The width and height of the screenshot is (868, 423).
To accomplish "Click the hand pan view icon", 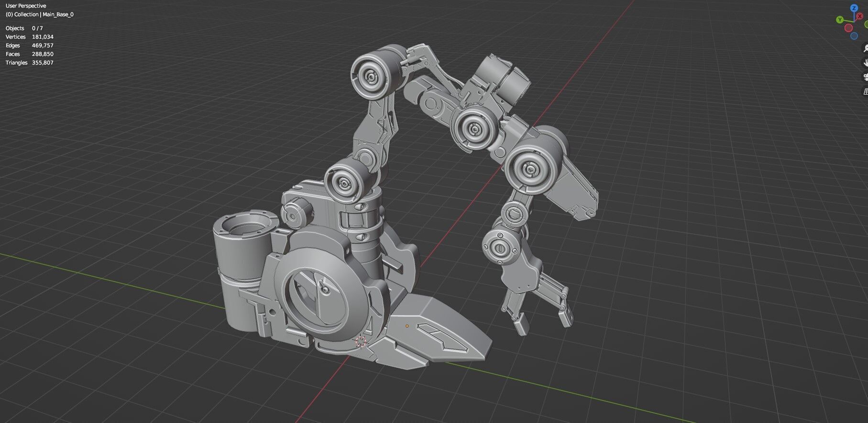I will pos(865,62).
